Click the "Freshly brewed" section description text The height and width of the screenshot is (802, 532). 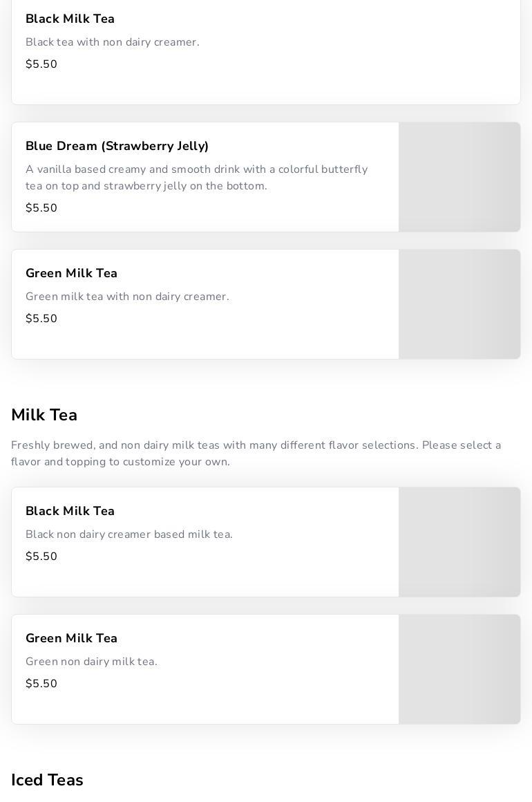tap(256, 454)
